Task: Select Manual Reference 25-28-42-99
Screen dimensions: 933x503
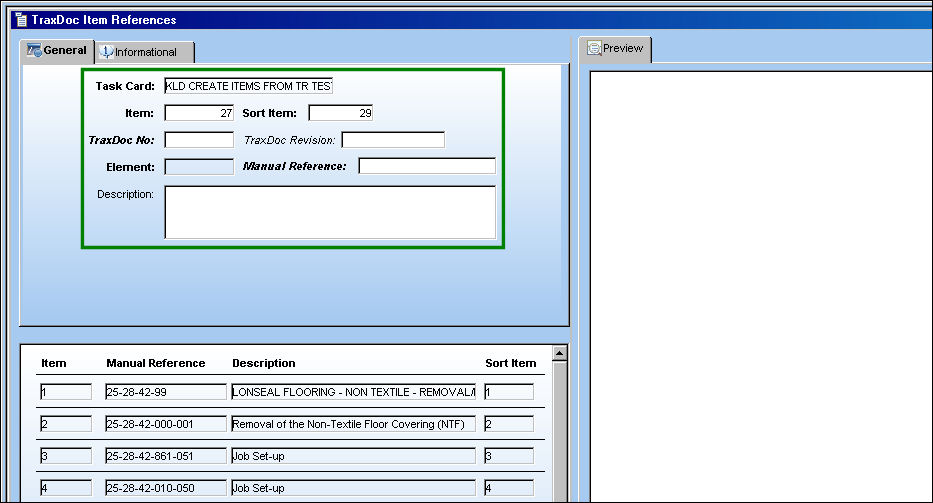Action: [x=166, y=392]
